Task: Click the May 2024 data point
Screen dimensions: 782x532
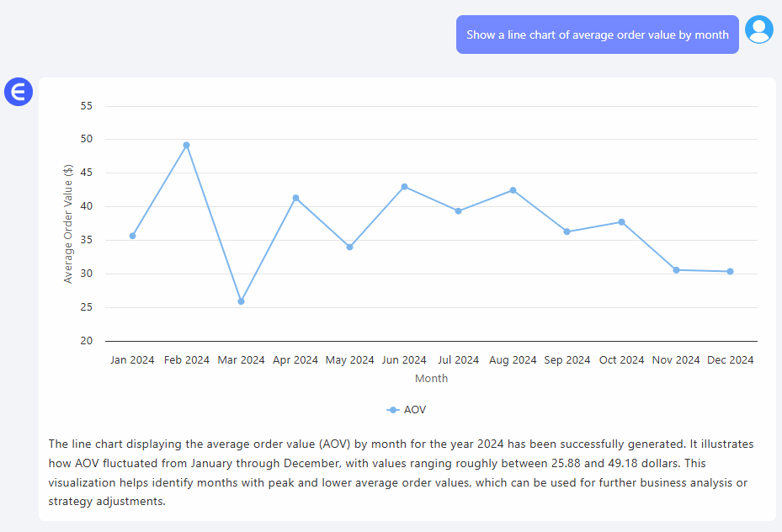Action: [349, 247]
